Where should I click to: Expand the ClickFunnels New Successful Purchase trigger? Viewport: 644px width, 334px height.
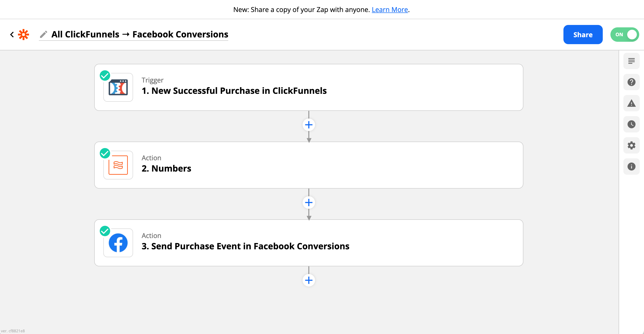[x=234, y=90]
